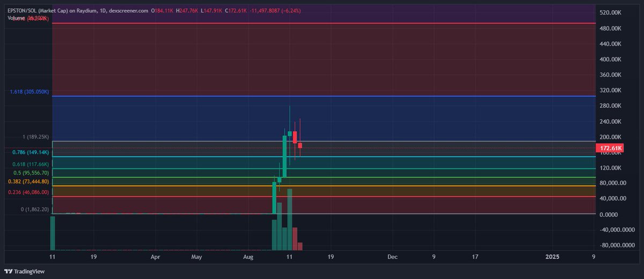Viewport: 644px width, 279px height.
Task: Click the EPSTON/SOL chart title
Action: (78, 11)
